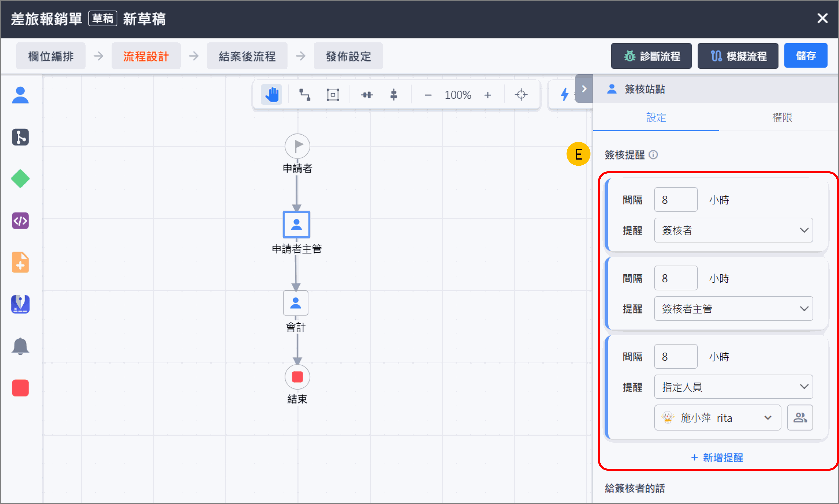Click the person-group picker icon beside rita
This screenshot has height=504, width=839.
(800, 417)
